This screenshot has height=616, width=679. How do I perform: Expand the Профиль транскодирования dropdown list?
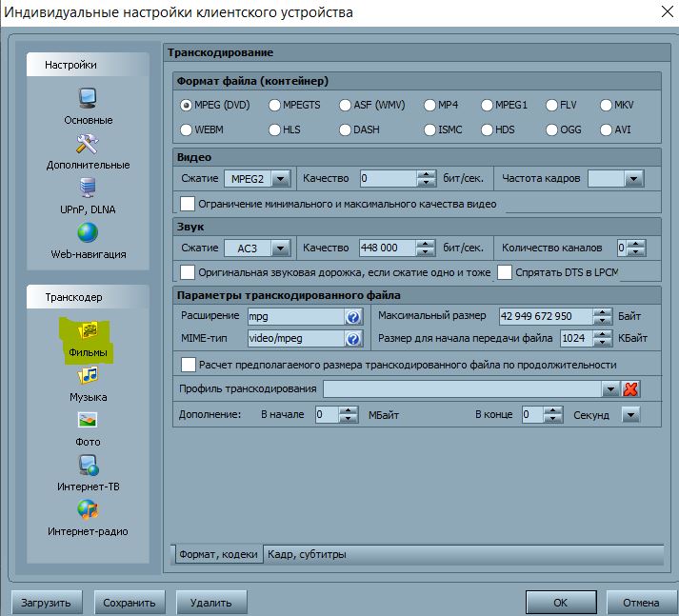click(x=609, y=389)
